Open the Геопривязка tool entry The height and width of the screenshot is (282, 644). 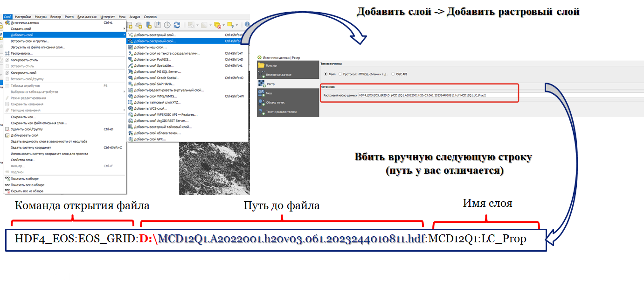[64, 53]
